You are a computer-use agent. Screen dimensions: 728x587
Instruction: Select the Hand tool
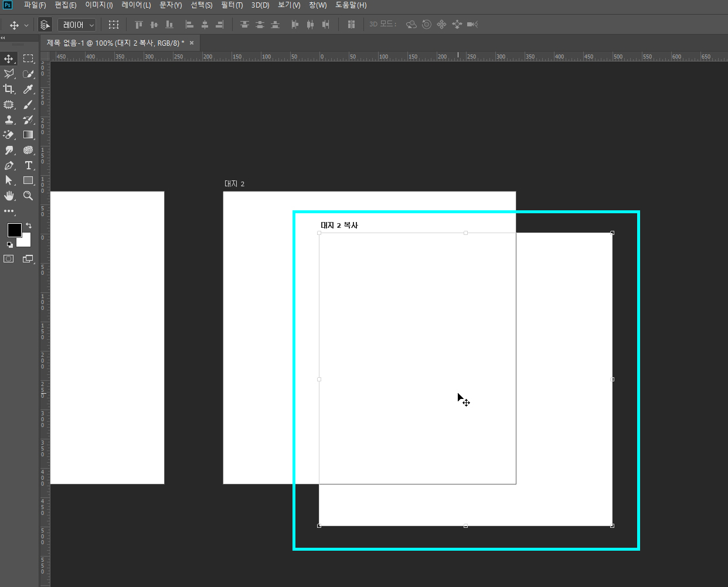coord(9,196)
